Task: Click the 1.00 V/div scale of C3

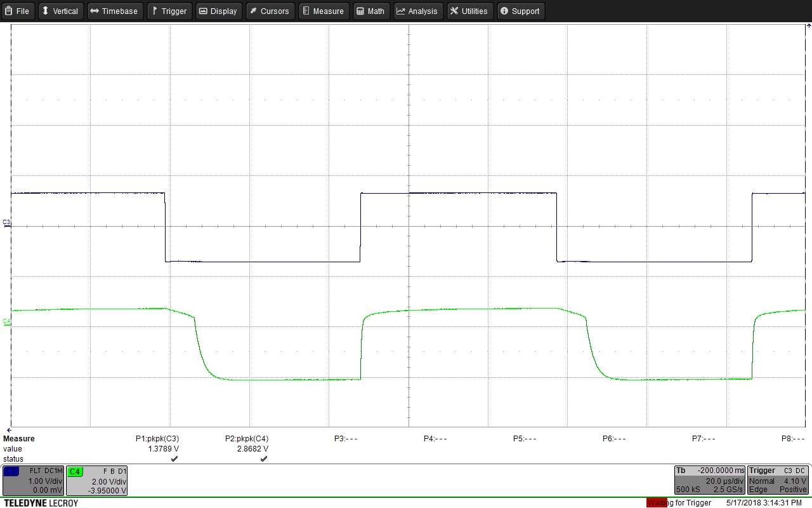Action: [45, 481]
